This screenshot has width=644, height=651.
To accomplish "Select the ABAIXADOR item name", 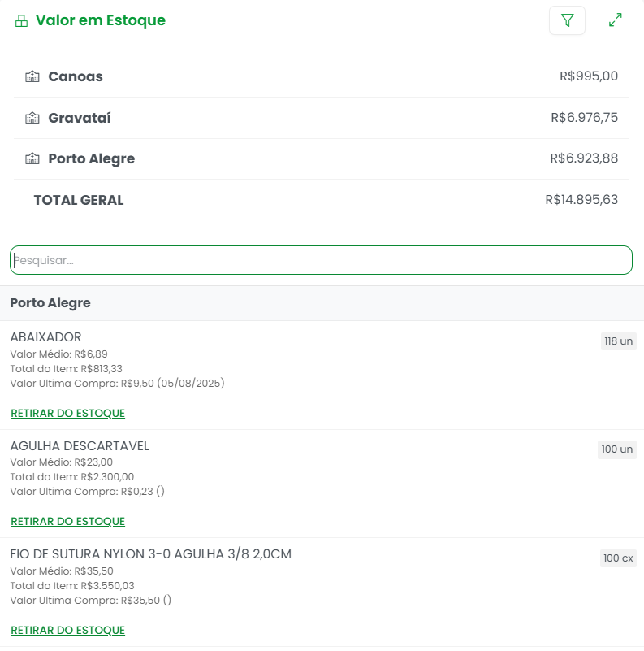I will pyautogui.click(x=45, y=337).
